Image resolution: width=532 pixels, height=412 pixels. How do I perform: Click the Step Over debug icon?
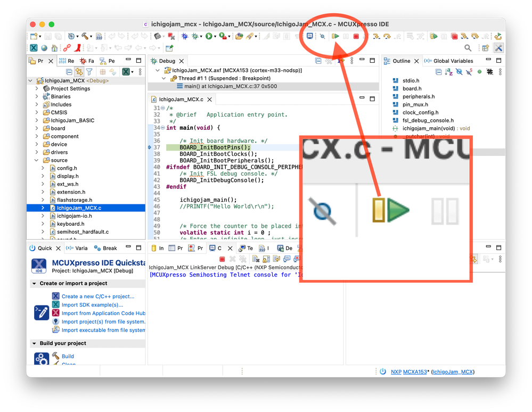pyautogui.click(x=387, y=36)
